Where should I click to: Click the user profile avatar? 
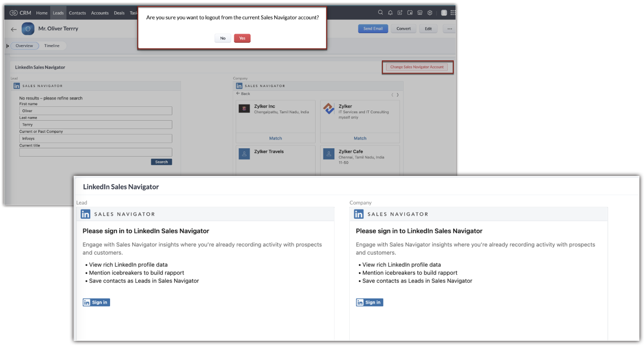444,13
